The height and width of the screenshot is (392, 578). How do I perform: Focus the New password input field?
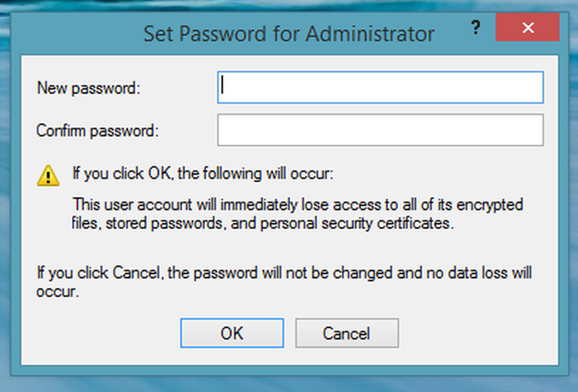(380, 87)
